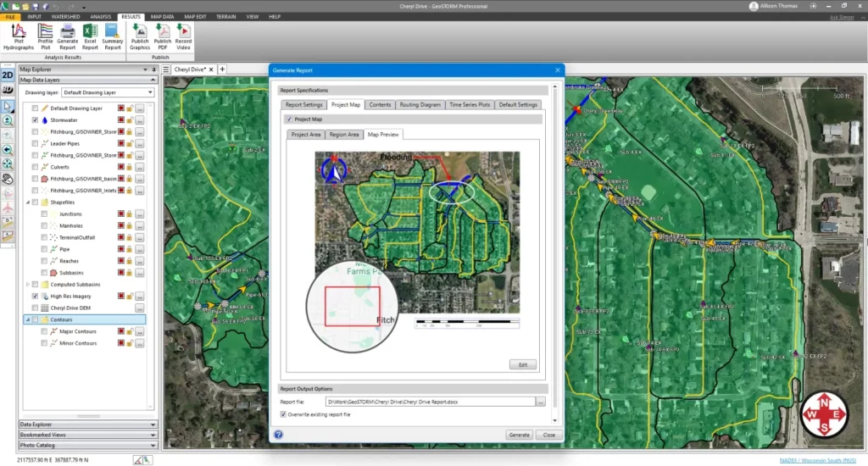Uncheck the Stormwater layer checkbox

[35, 120]
